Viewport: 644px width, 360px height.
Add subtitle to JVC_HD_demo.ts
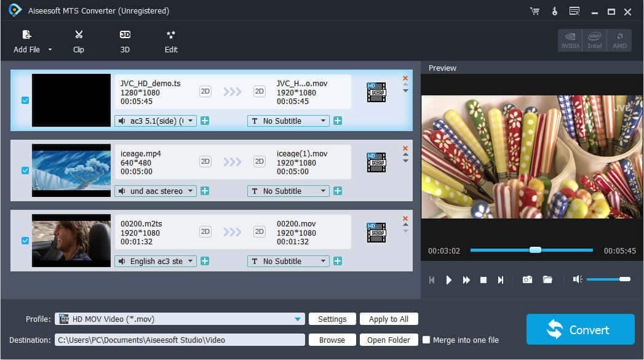point(338,121)
